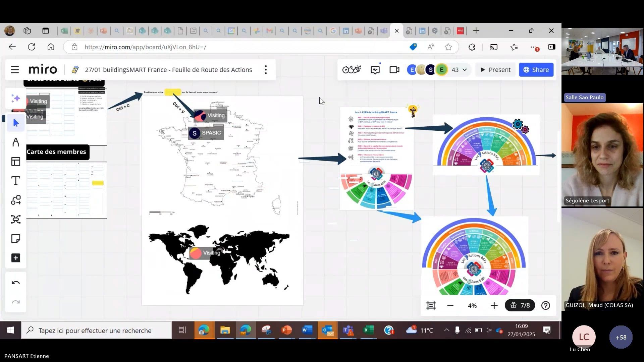Viewport: 644px width, 362px height.
Task: Select the cursor selection tool
Action: pos(16,123)
